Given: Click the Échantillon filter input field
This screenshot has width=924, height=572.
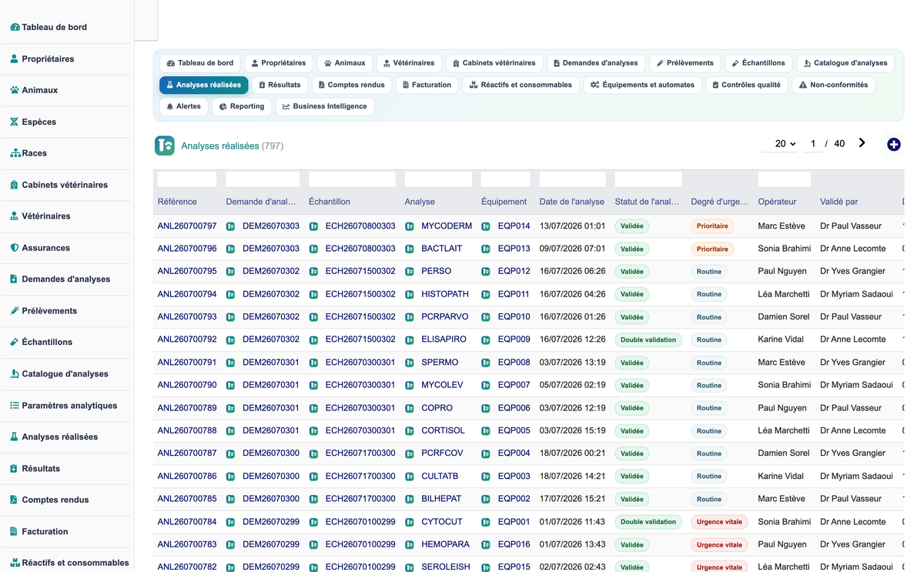Looking at the screenshot, I should coord(352,179).
